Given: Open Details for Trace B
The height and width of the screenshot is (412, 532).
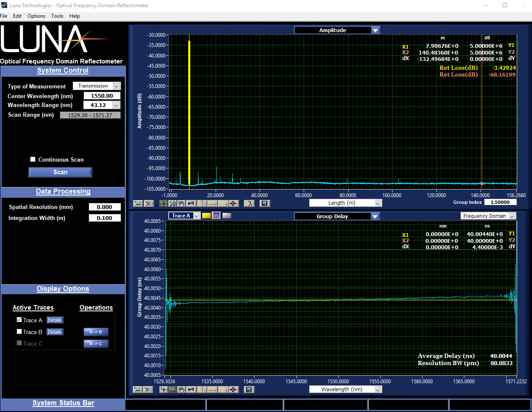Looking at the screenshot, I should [55, 332].
